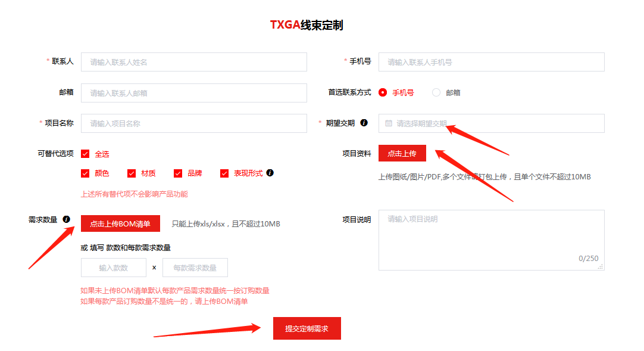
Task: Click the 或 填写 款数和每款需求数量 text
Action: pos(126,247)
